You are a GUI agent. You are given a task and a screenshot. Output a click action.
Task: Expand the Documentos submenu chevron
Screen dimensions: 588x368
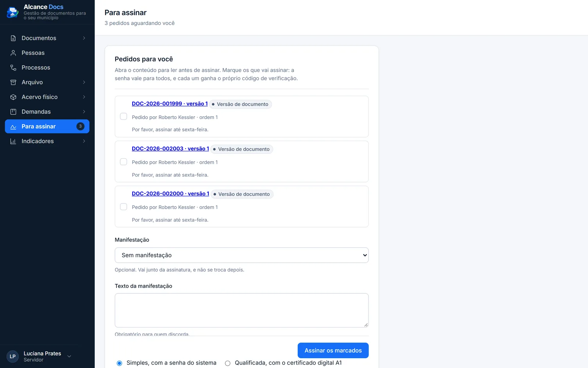(x=84, y=38)
